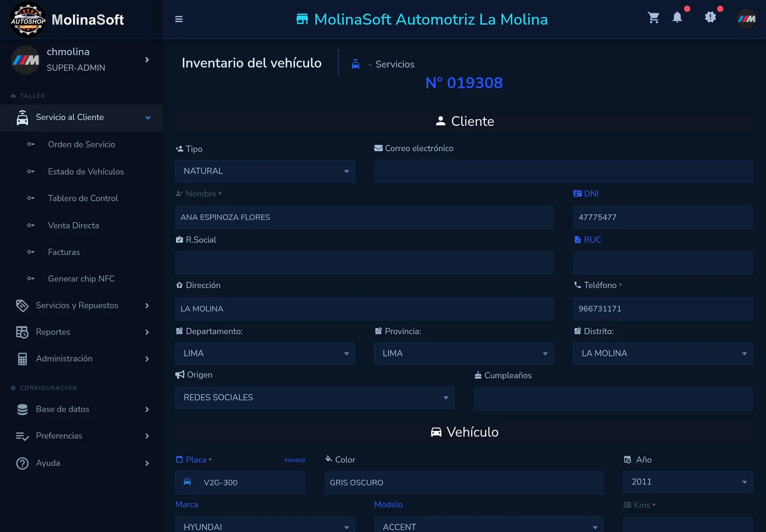Click the Cumpleaños input field

pos(613,399)
